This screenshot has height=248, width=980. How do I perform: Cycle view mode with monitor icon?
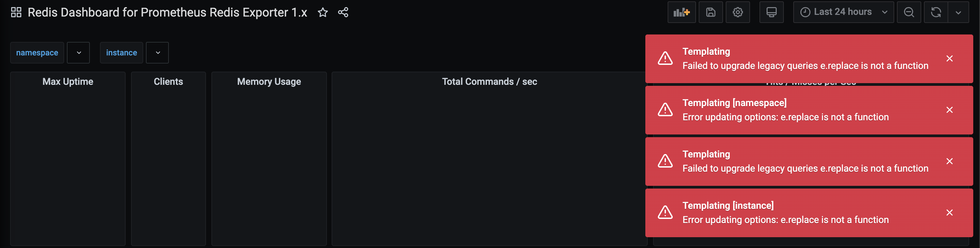(772, 12)
